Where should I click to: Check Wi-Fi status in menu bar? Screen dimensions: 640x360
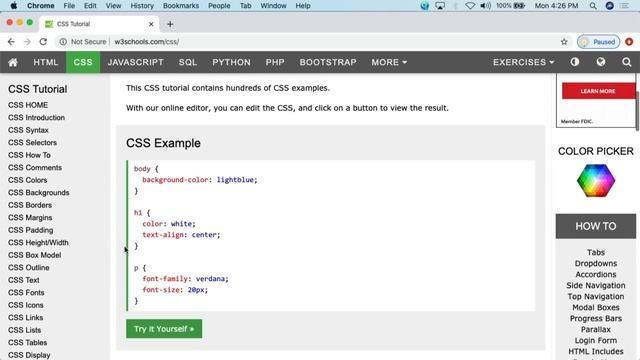click(x=470, y=6)
